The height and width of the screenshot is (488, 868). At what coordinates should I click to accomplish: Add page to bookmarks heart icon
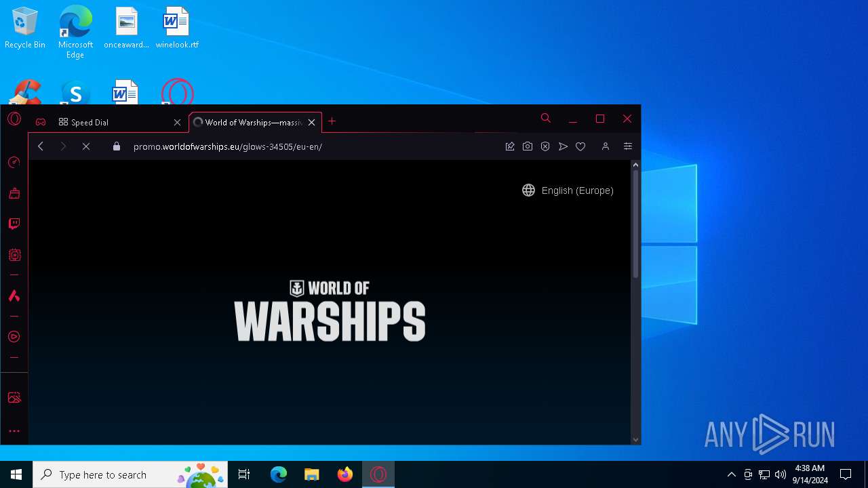tap(580, 146)
